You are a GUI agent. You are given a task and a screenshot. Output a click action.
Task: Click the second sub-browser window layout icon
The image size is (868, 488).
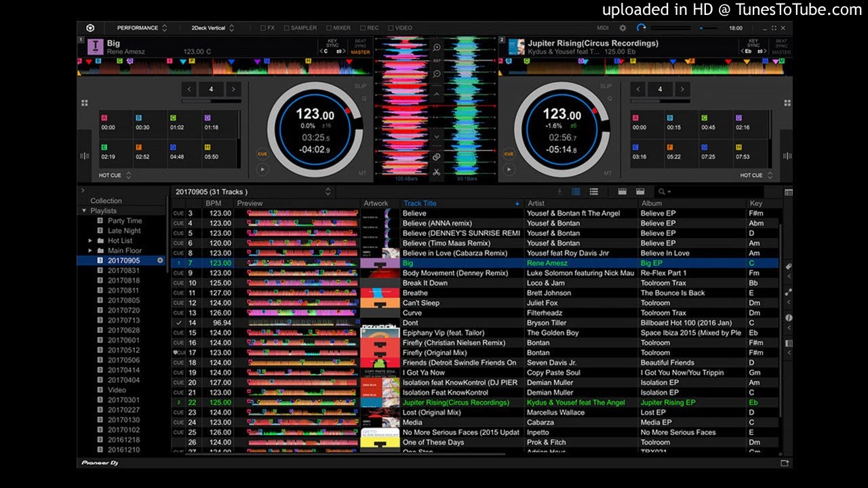pos(639,192)
